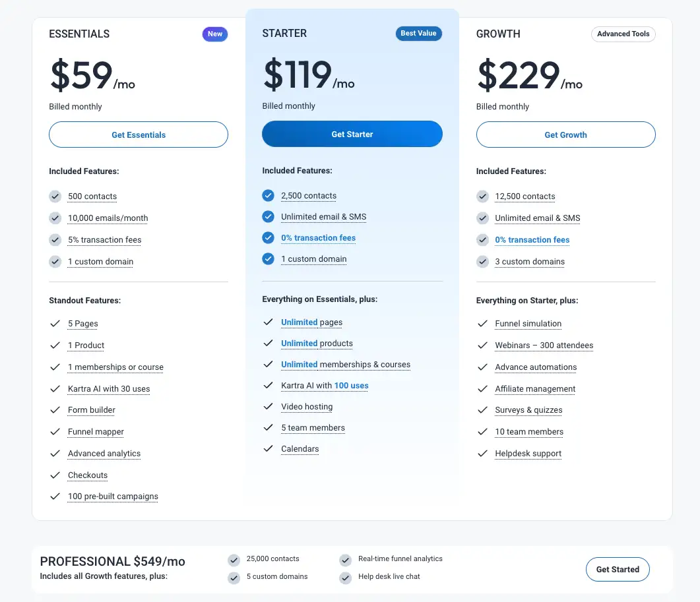Click Get Started for Professional plan
700x602 pixels.
point(618,569)
